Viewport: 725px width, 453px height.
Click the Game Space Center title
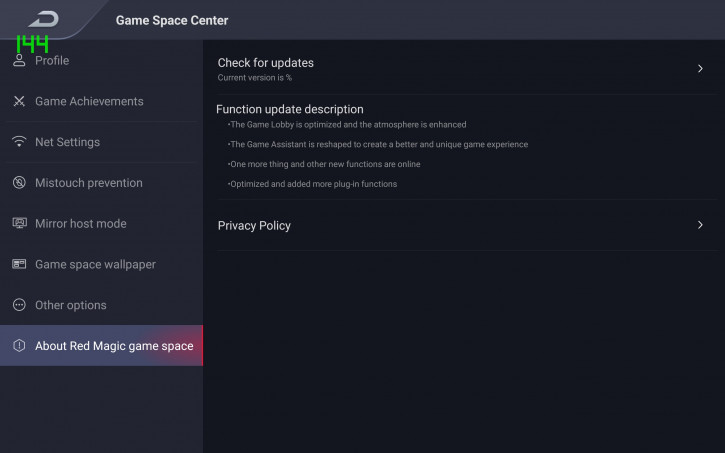(x=172, y=20)
